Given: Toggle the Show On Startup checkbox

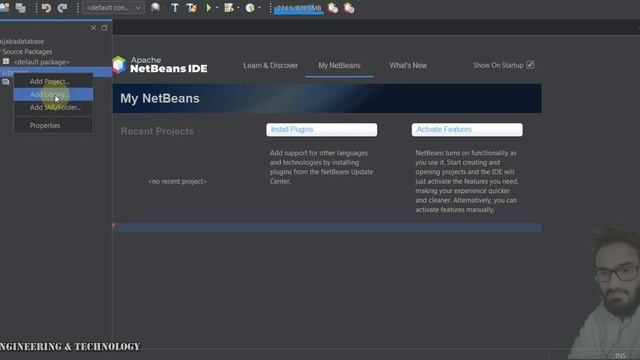Looking at the screenshot, I should tap(530, 65).
